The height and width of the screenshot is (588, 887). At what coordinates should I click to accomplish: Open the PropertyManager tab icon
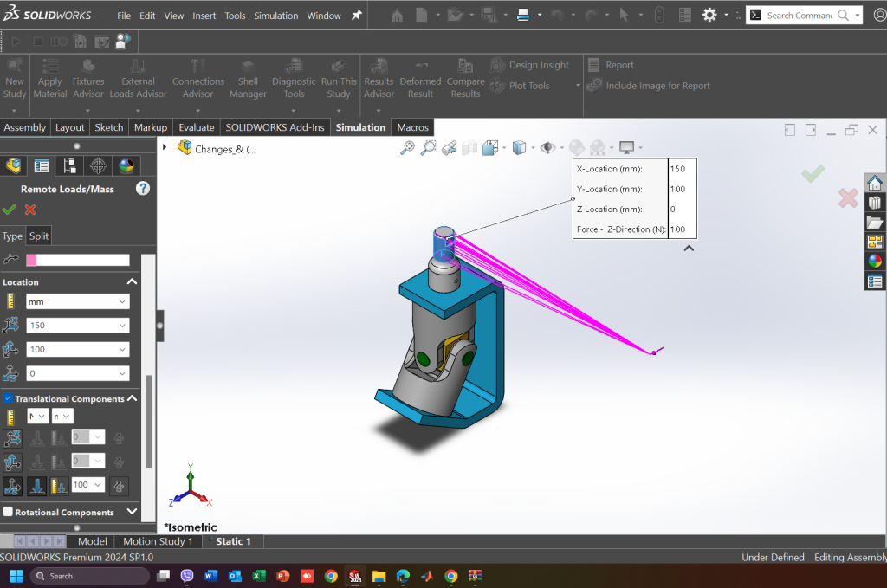[x=41, y=166]
